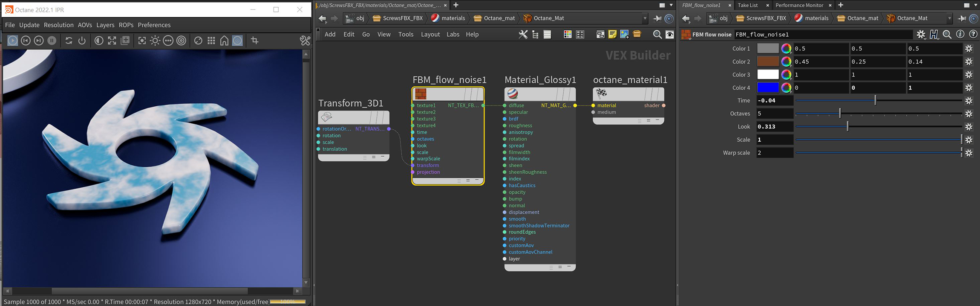Open the Color 2 color wheel picker
980x306 pixels.
point(786,61)
